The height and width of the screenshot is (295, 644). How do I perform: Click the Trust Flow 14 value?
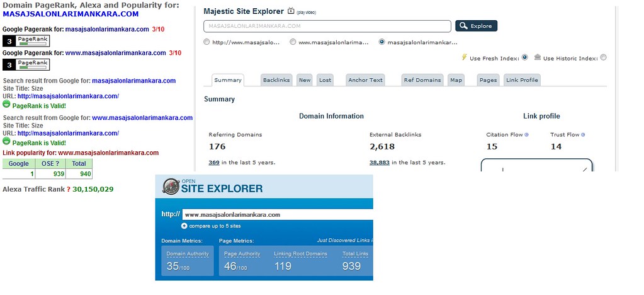(x=556, y=147)
